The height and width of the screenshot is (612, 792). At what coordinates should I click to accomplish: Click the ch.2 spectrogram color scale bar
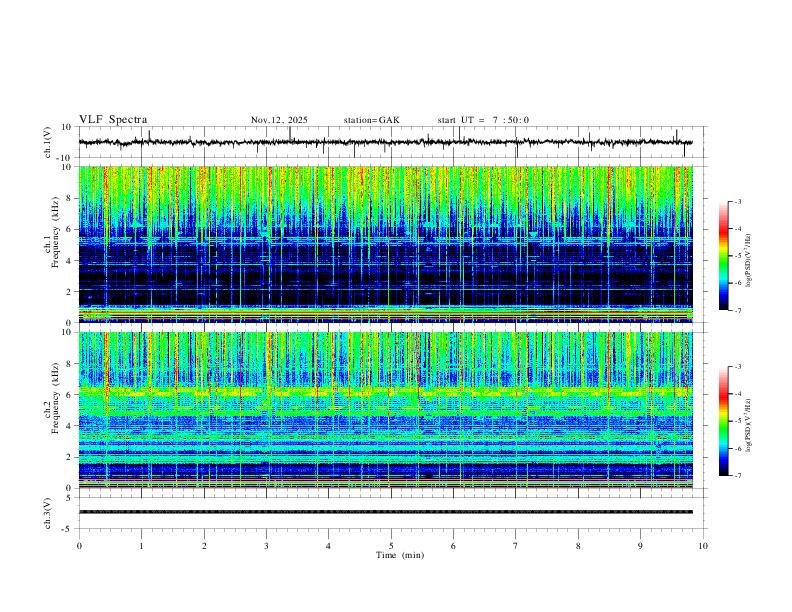coord(723,421)
